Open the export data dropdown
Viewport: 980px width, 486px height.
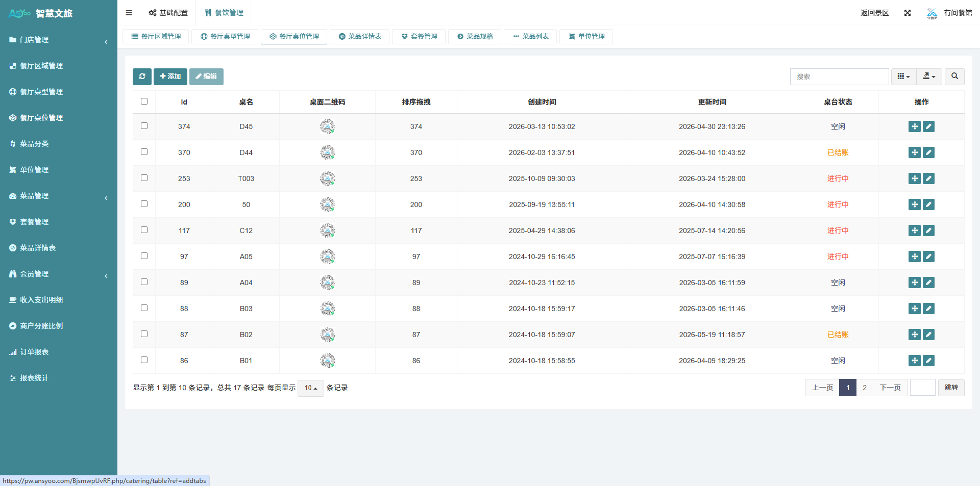tap(929, 76)
